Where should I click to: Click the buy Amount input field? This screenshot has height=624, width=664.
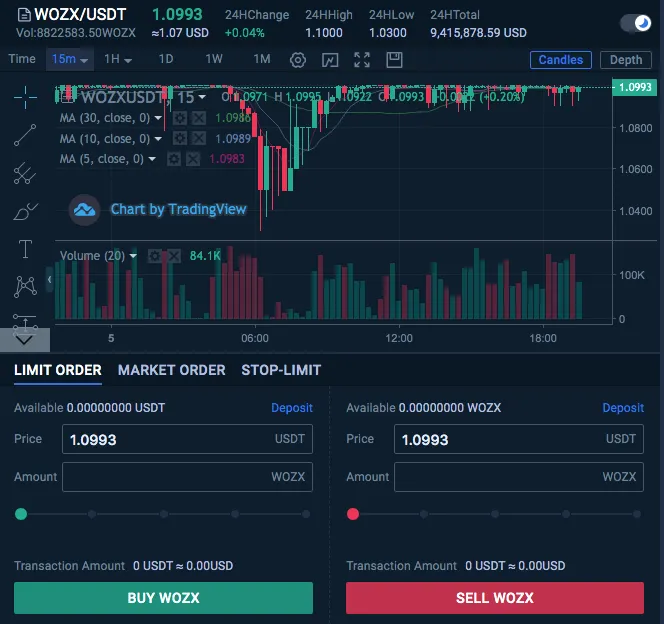point(187,477)
